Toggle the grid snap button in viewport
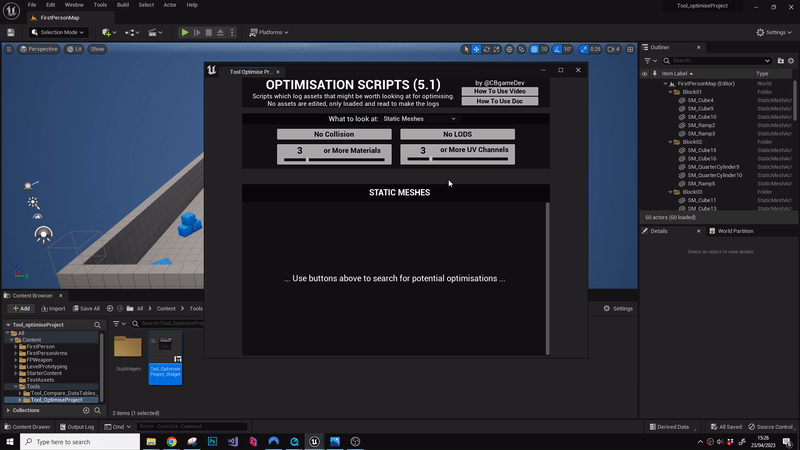Screen dimensions: 800x450 click(x=535, y=49)
